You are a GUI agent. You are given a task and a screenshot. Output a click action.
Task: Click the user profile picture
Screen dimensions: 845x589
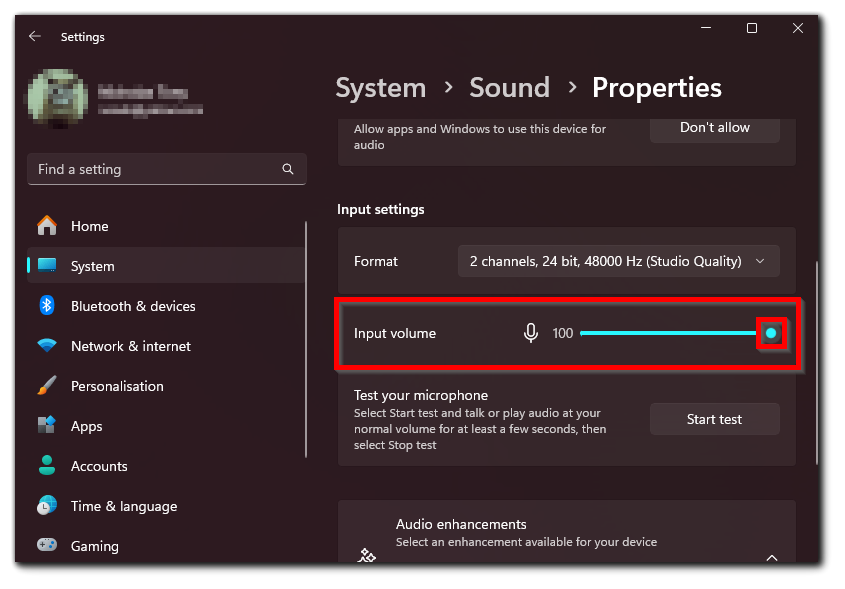pyautogui.click(x=57, y=99)
